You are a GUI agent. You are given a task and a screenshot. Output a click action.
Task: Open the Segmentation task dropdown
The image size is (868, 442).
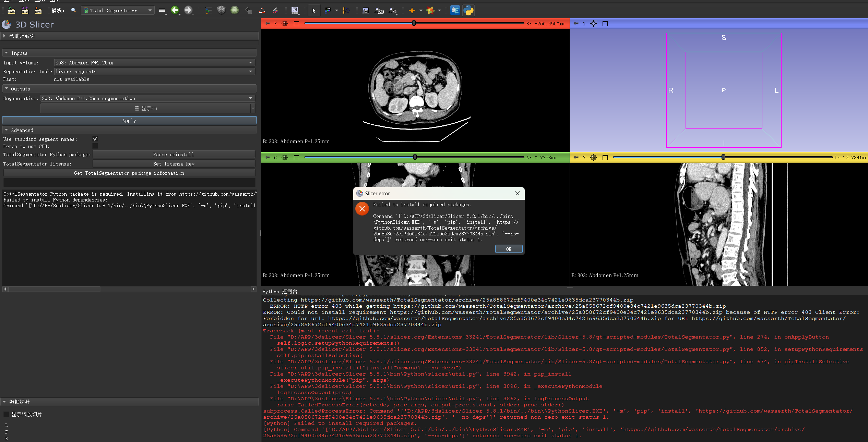(x=154, y=72)
